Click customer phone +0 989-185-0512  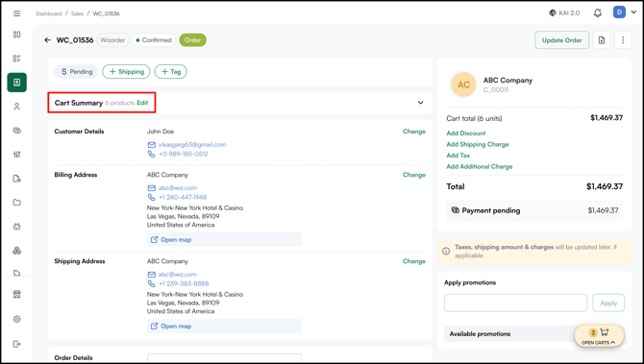(184, 154)
